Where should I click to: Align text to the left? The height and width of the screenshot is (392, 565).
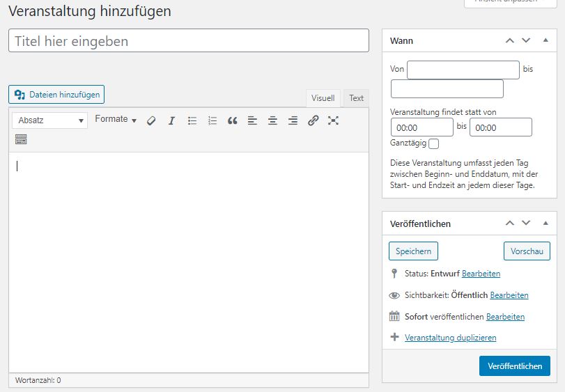tap(252, 120)
